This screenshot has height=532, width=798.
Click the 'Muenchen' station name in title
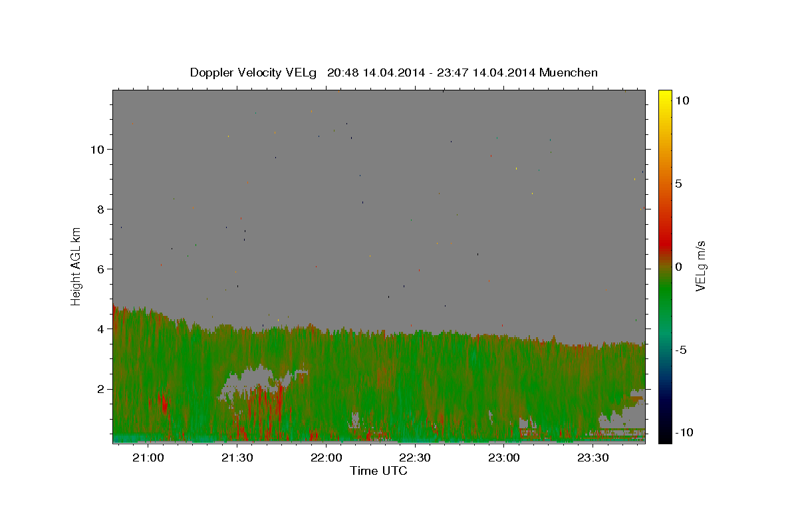pos(569,72)
